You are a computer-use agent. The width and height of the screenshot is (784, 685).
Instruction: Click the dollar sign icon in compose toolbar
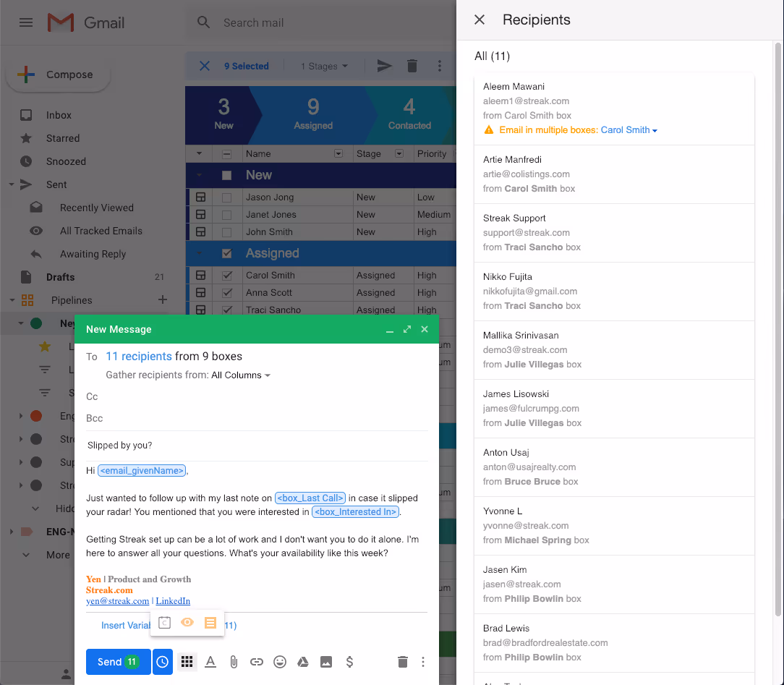[349, 662]
